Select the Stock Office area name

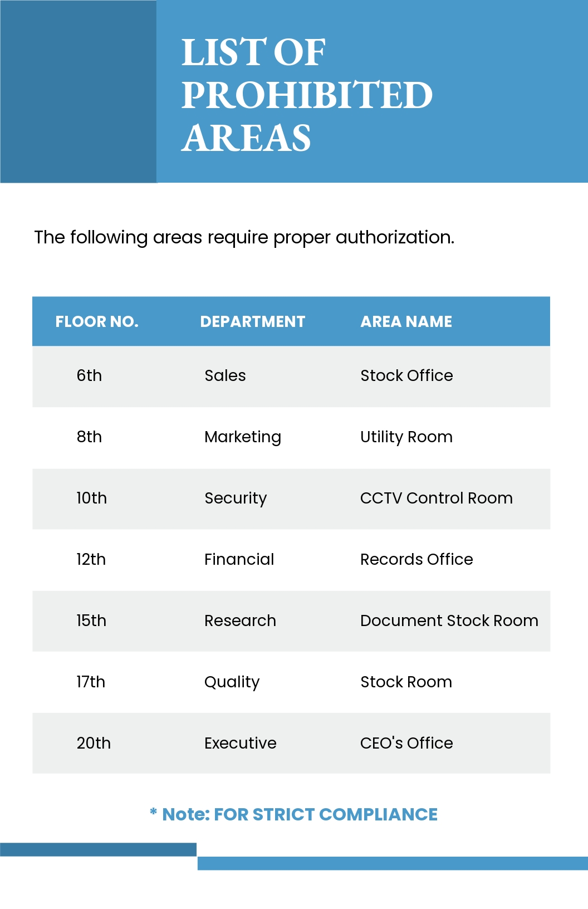406,376
